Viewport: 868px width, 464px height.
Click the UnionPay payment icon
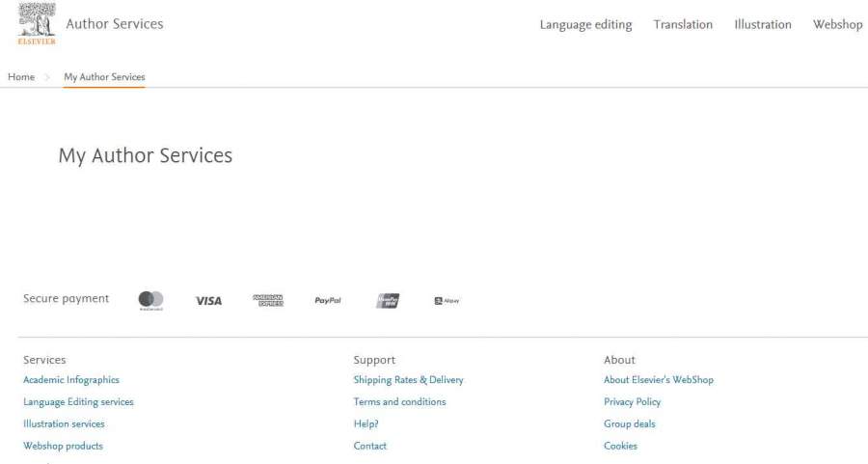[388, 301]
